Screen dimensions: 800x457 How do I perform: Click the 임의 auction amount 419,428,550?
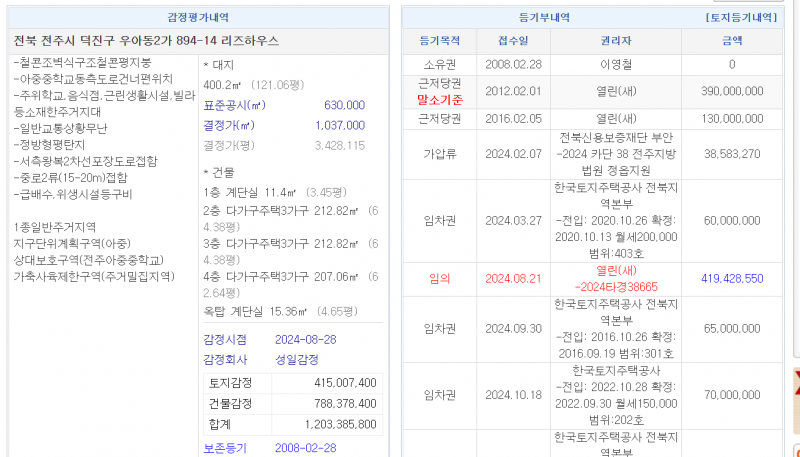coord(732,278)
